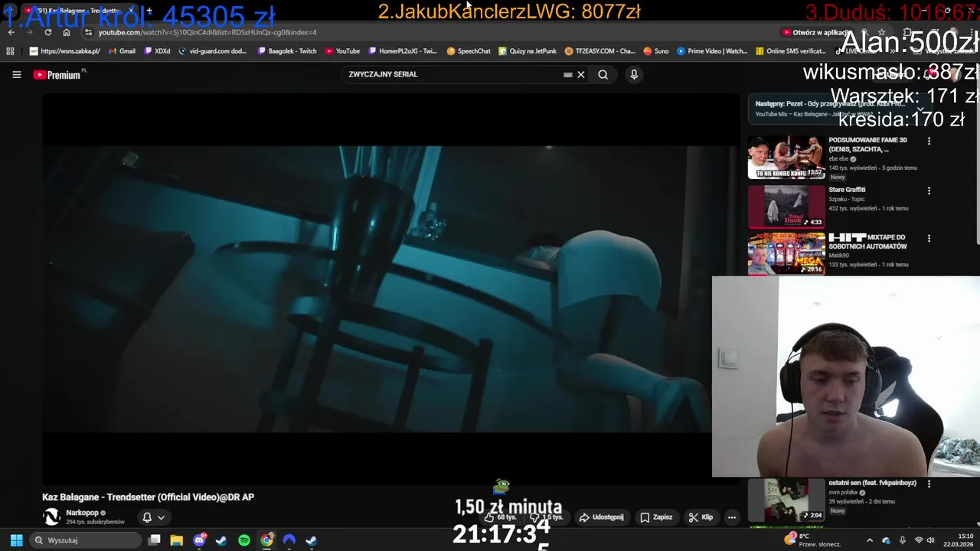Reload the page in browser toolbar
The width and height of the screenshot is (980, 551).
[x=48, y=32]
